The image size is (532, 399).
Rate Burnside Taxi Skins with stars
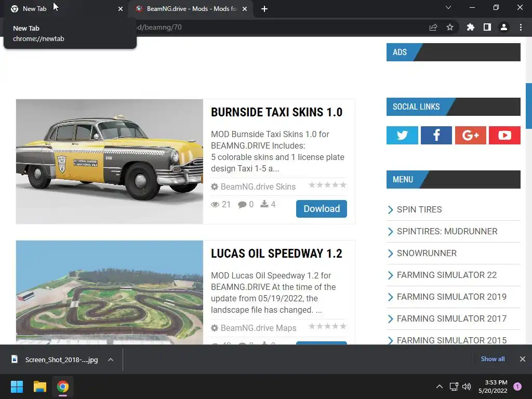pyautogui.click(x=327, y=185)
